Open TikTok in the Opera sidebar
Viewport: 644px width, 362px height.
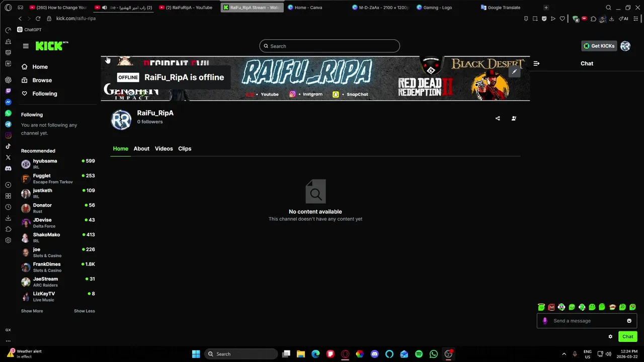(8, 146)
